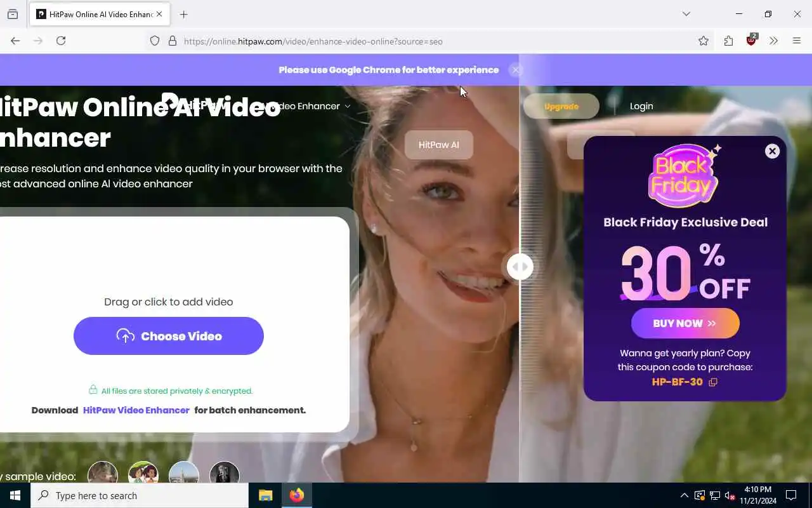
Task: Expand the list all tabs chevron
Action: (686, 14)
